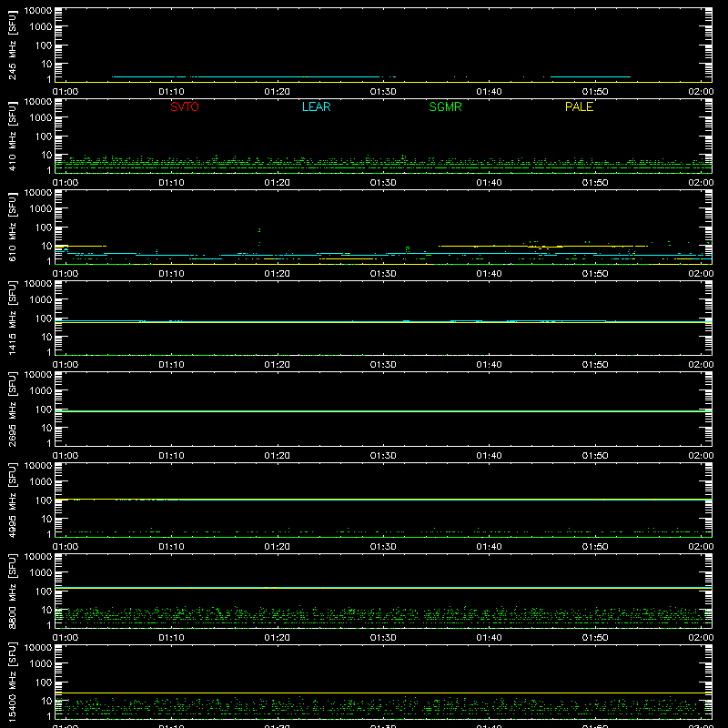Click the 1000 y-axis value on 410 MHz plot

[41, 118]
